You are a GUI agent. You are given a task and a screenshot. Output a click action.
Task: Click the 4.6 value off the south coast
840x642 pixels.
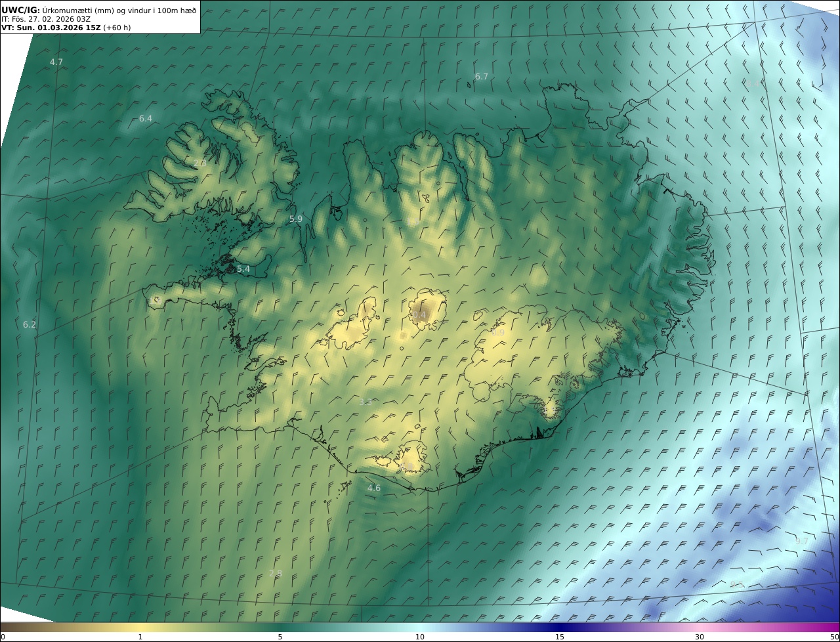(x=374, y=488)
